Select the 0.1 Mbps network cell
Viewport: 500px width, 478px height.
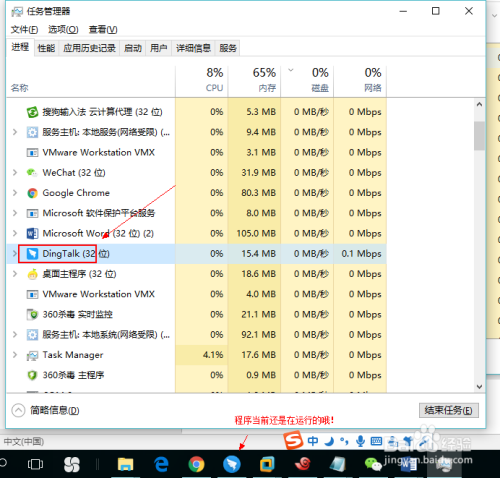(x=360, y=254)
